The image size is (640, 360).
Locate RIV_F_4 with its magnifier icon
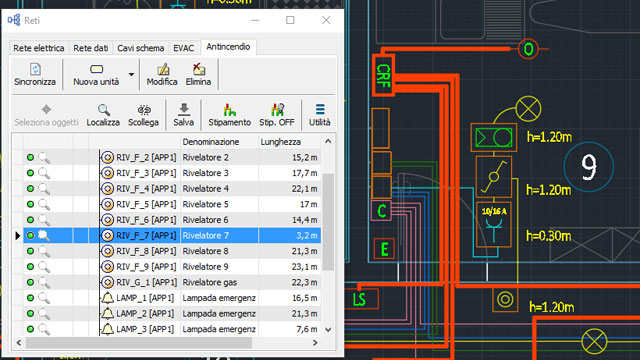(44, 189)
